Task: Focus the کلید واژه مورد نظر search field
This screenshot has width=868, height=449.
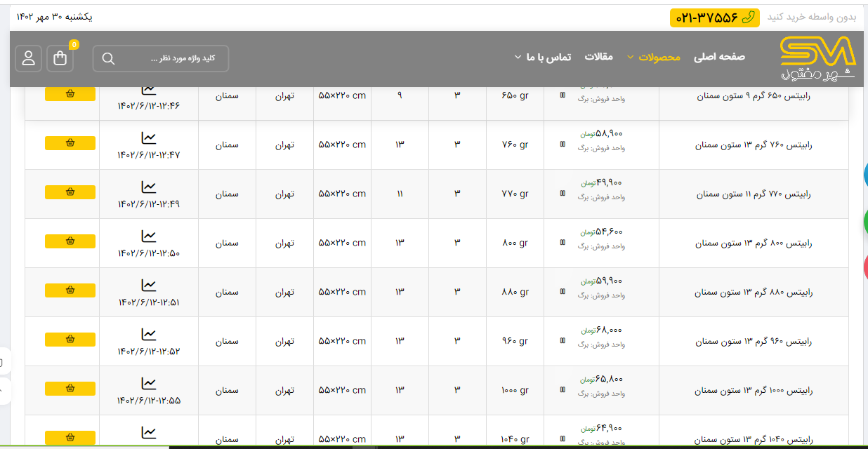Action: [x=172, y=58]
